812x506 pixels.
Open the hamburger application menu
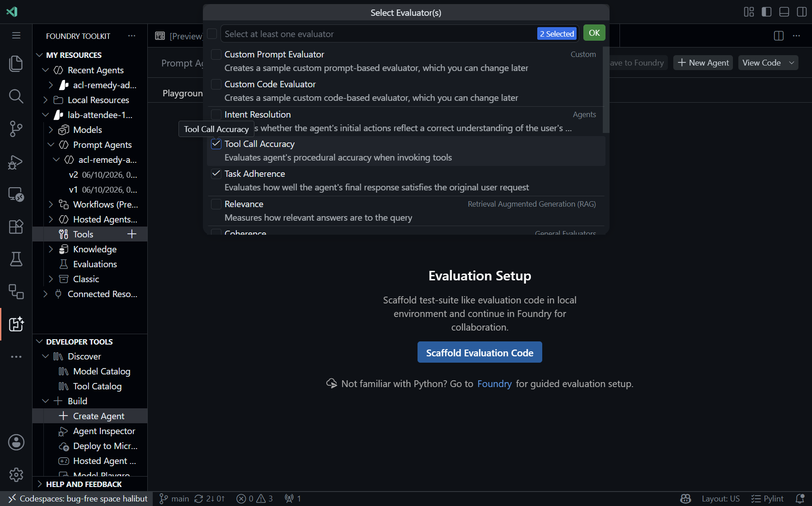[x=16, y=35]
